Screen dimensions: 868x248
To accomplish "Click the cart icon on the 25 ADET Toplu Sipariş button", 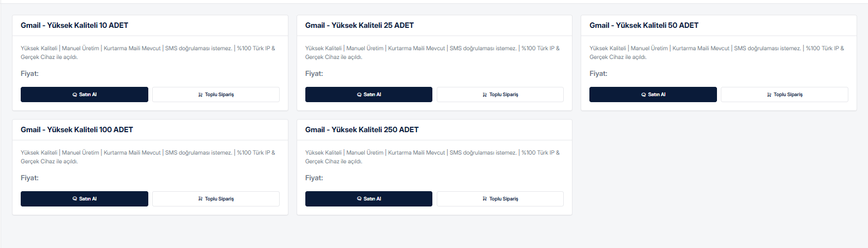I will [485, 95].
